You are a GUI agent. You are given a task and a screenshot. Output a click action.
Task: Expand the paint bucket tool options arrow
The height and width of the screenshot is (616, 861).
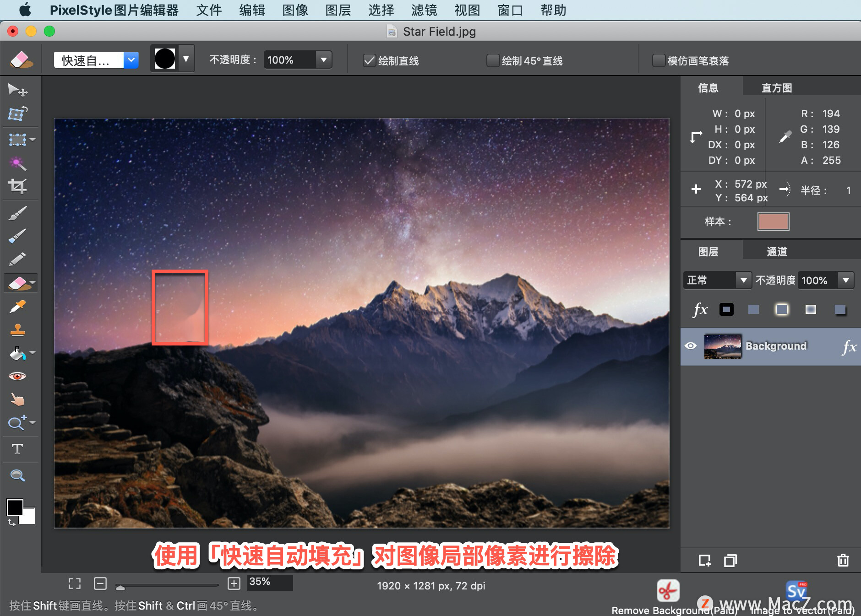pyautogui.click(x=33, y=352)
